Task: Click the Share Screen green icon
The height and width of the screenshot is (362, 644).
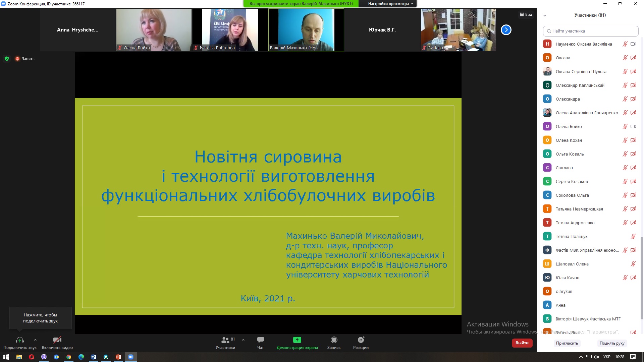Action: coord(297,340)
